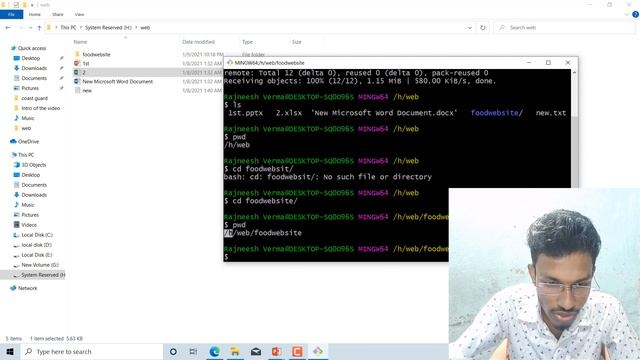Click the Git Bash title bar icon

click(230, 63)
